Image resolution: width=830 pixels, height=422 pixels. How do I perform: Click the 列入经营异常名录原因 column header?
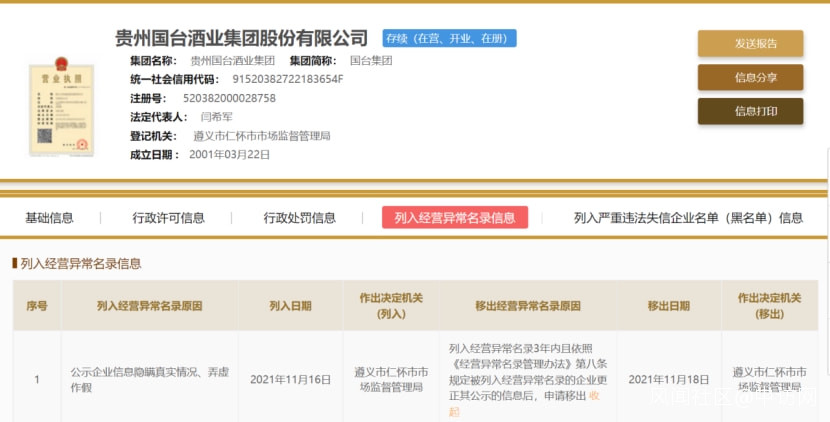[149, 306]
